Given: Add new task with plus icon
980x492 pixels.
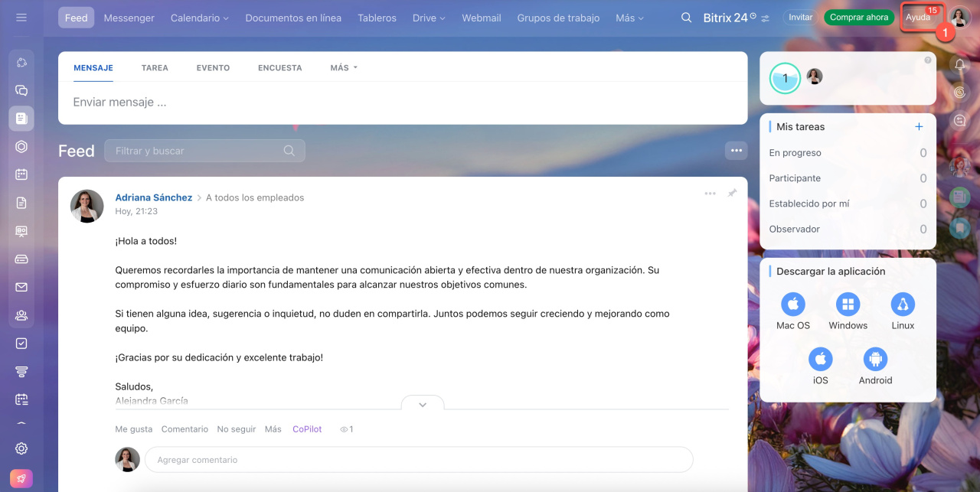Looking at the screenshot, I should click(919, 127).
